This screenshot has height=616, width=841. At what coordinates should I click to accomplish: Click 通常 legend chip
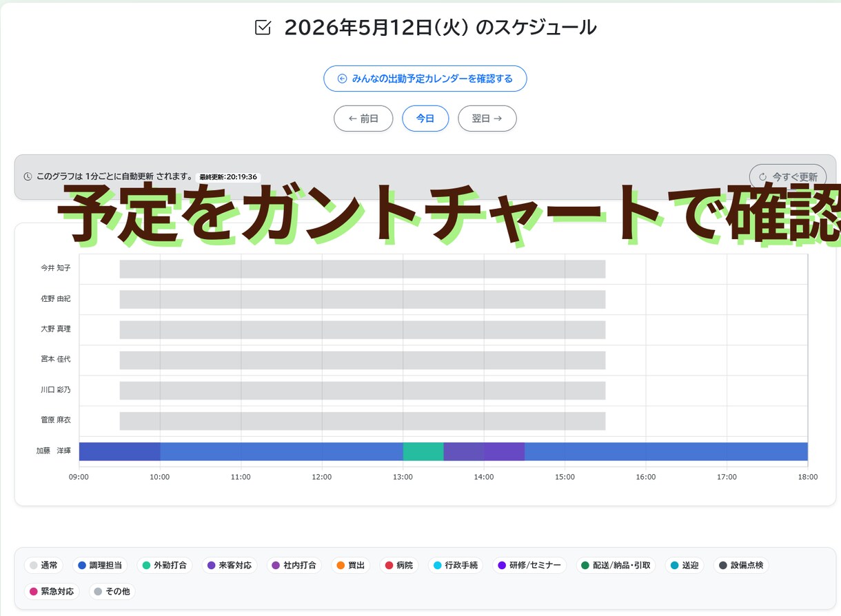[43, 566]
